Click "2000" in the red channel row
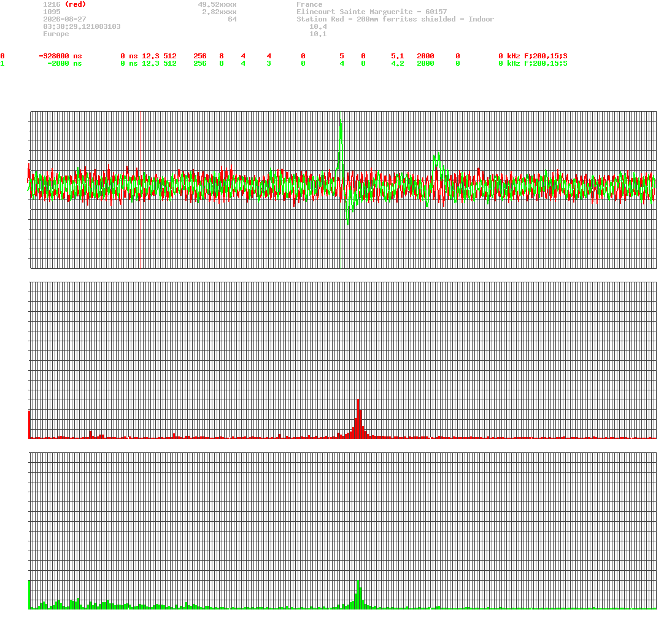The image size is (672, 623). point(425,56)
